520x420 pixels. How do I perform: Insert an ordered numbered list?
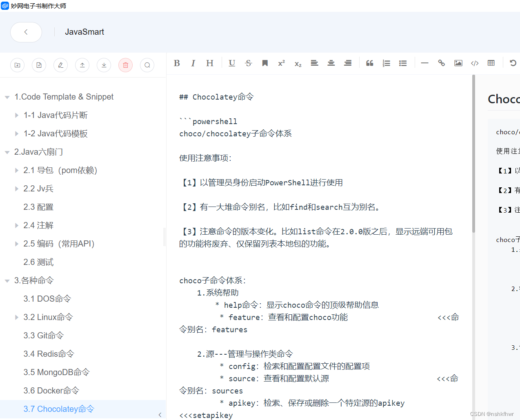point(386,63)
